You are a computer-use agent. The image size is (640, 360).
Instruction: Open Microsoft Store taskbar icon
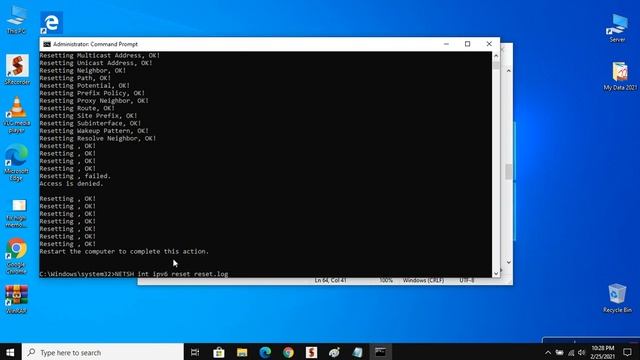point(219,352)
